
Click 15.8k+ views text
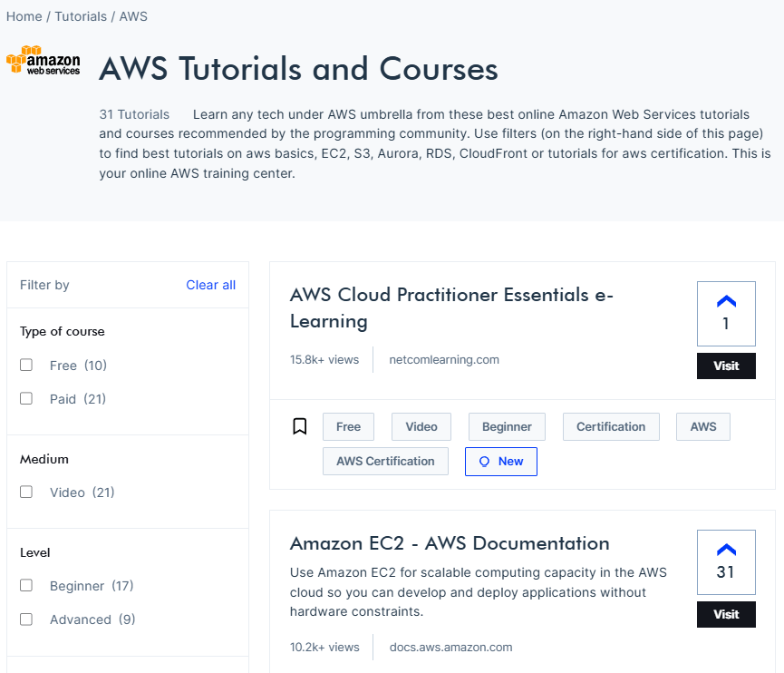tap(324, 360)
